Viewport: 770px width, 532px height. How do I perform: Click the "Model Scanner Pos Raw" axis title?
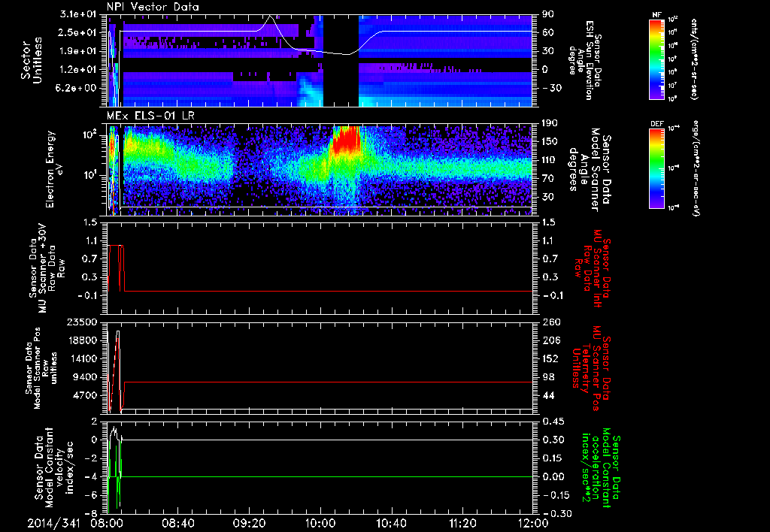point(41,368)
